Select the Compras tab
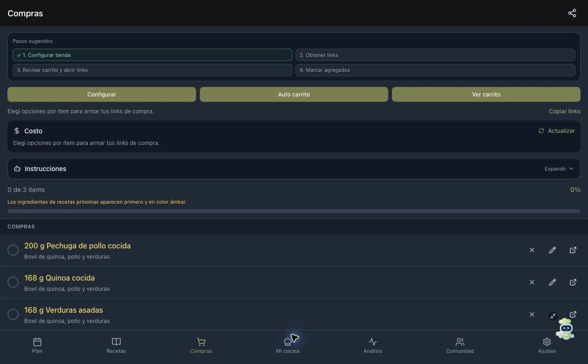588x364 pixels. [201, 345]
